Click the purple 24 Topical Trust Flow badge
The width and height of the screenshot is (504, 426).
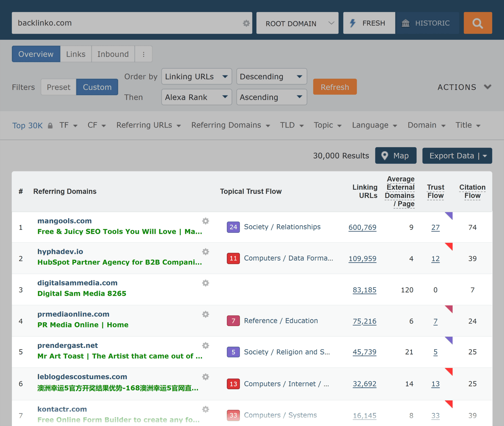point(233,227)
